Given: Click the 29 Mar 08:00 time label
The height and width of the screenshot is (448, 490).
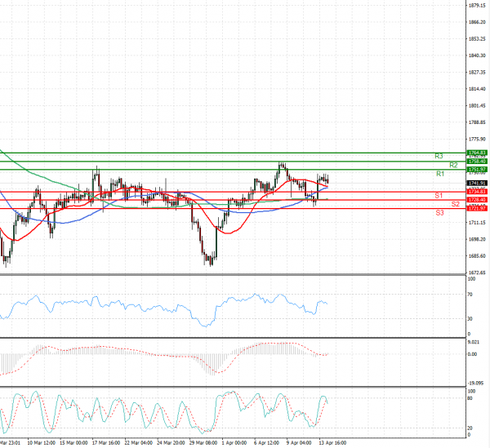Looking at the screenshot, I should pos(203,442).
